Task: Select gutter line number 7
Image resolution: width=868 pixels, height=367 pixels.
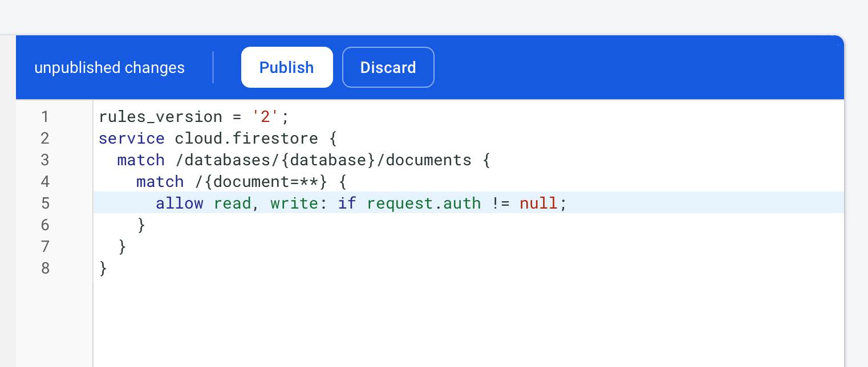Action: (x=45, y=247)
